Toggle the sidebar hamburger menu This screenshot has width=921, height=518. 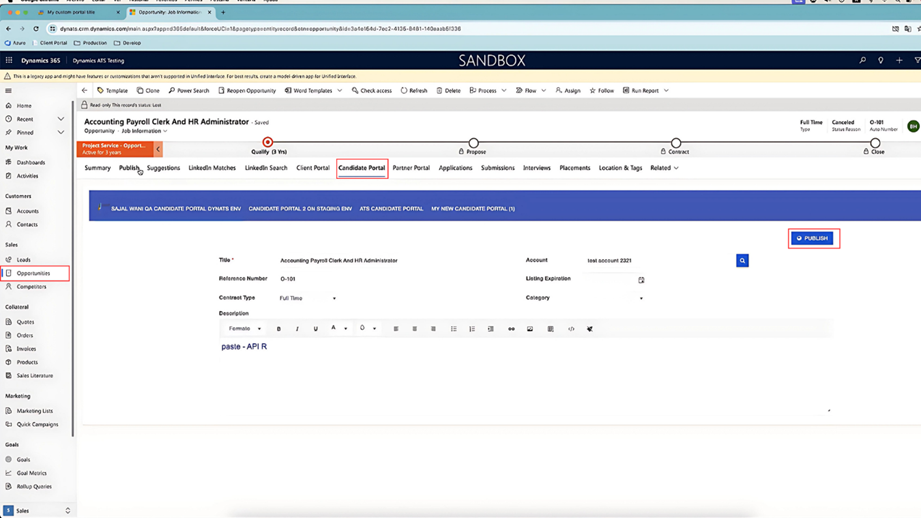coord(8,90)
